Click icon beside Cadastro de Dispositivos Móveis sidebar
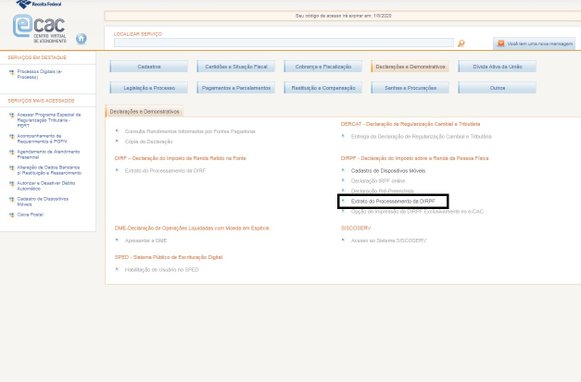The width and height of the screenshot is (581, 382). pos(12,199)
